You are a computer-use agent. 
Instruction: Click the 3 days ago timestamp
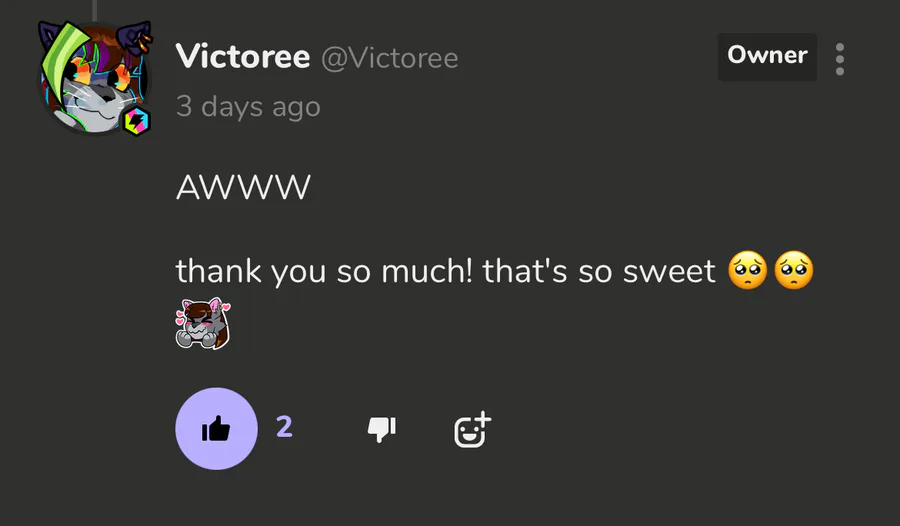[248, 107]
